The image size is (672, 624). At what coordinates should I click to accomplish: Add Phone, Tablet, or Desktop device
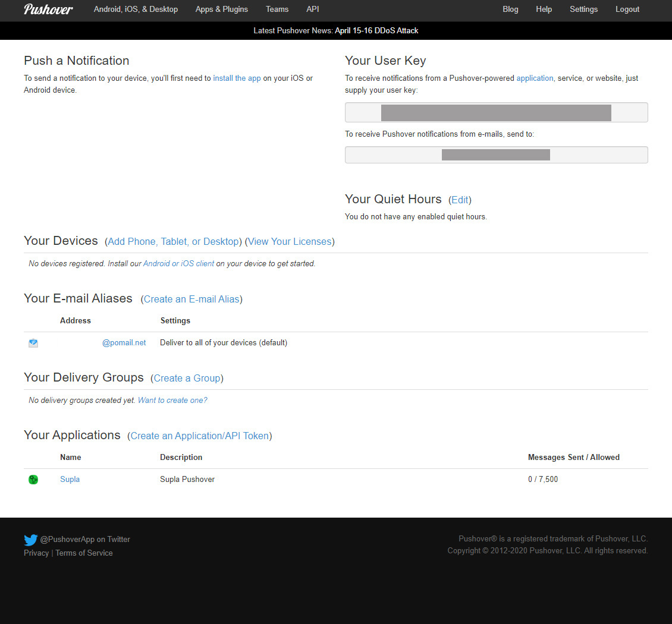click(173, 241)
